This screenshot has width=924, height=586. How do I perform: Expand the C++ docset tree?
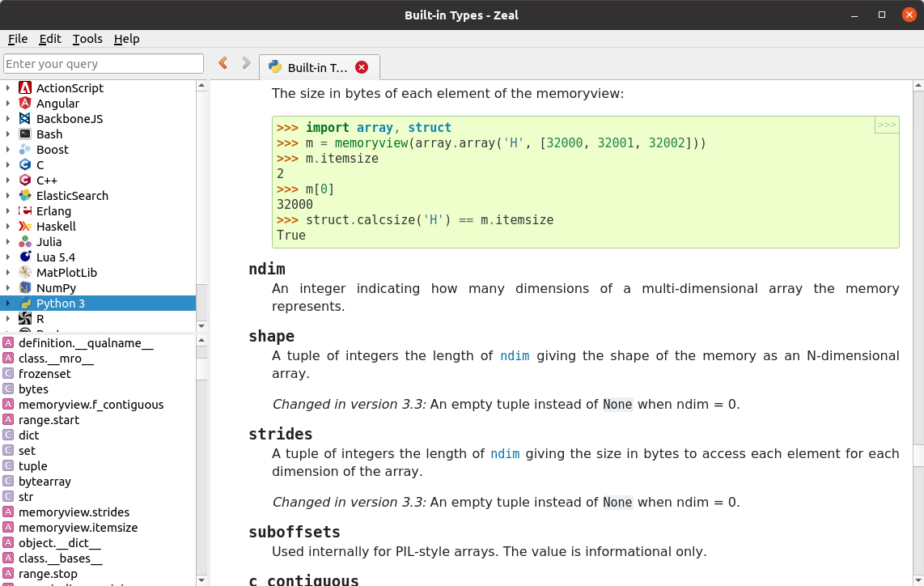click(7, 180)
